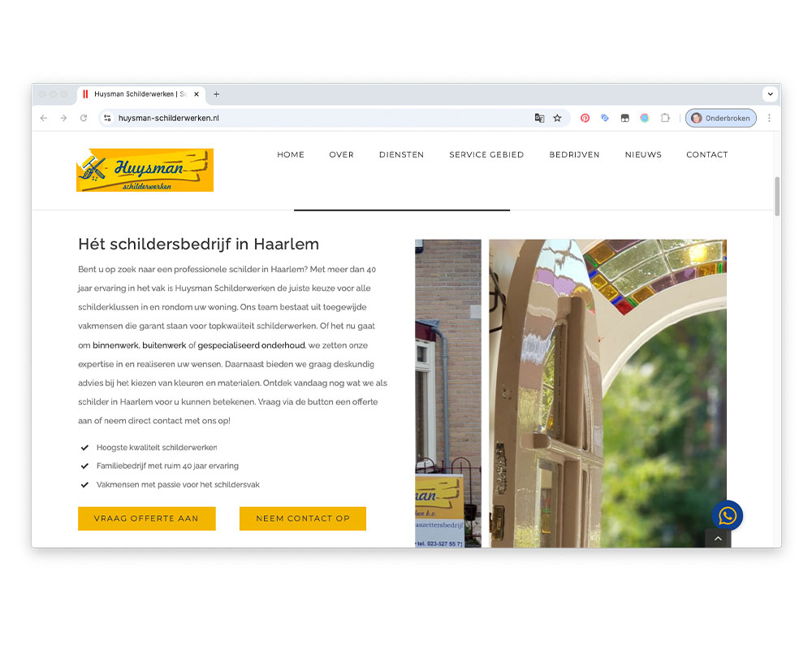Open Chrome three-dot menu
812x650 pixels.
(769, 118)
